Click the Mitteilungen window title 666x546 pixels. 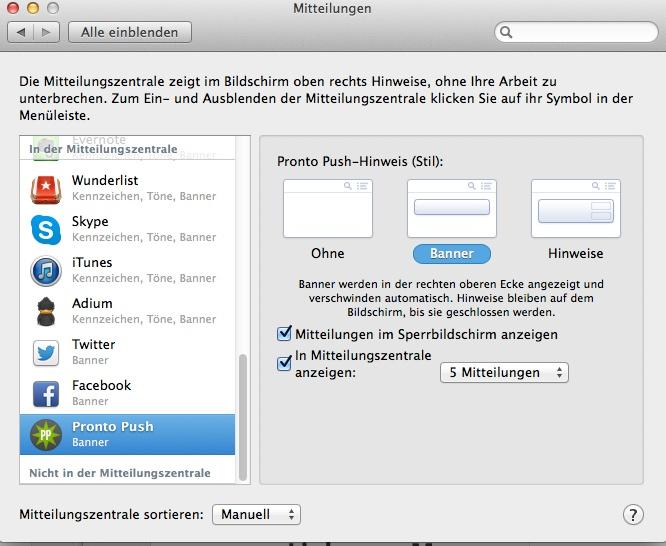332,8
